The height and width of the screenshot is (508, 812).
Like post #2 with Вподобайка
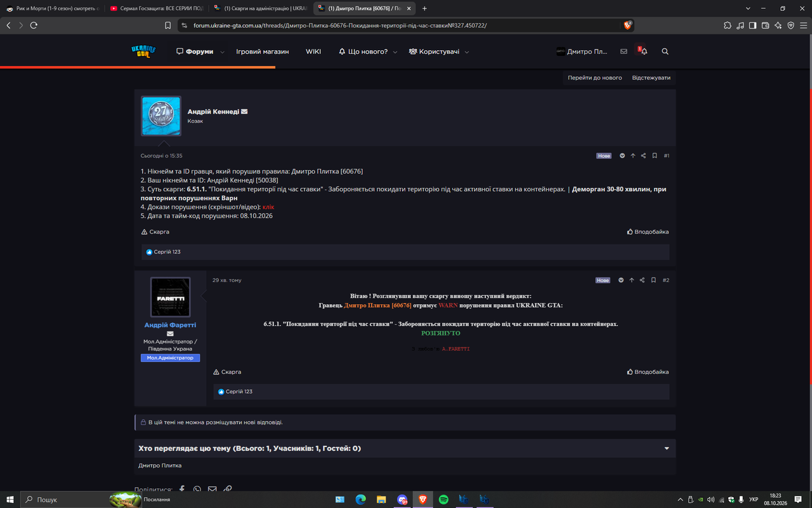(x=648, y=372)
